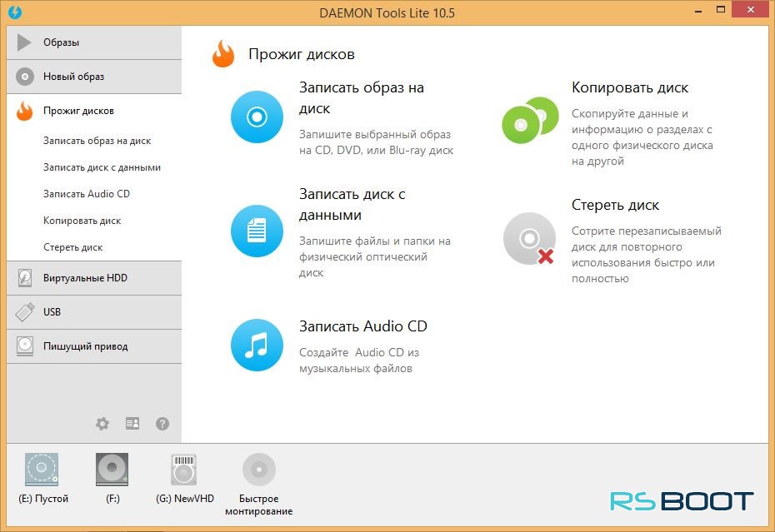This screenshot has height=532, width=775.
Task: Open the Образы sidebar section
Action: pyautogui.click(x=94, y=42)
